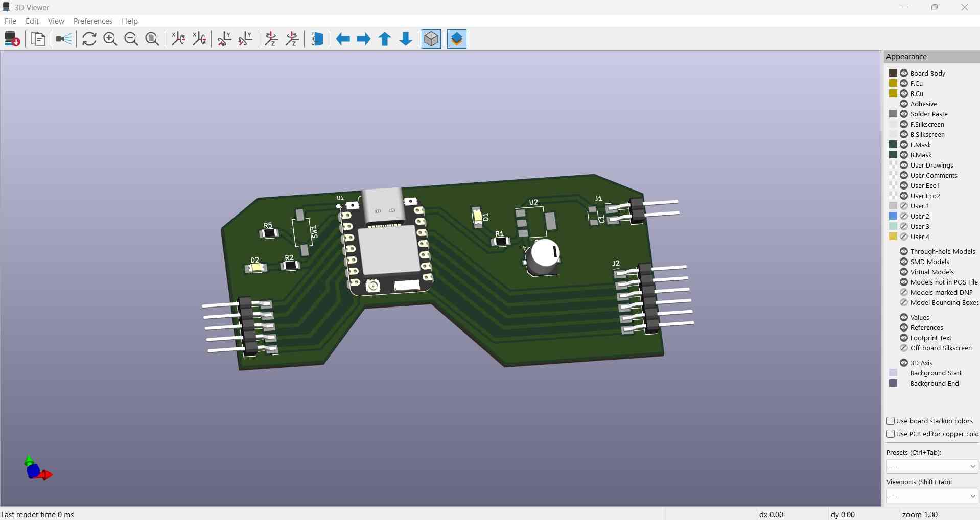This screenshot has width=980, height=520.
Task: Toggle B.Cu layer visibility
Action: coord(904,93)
